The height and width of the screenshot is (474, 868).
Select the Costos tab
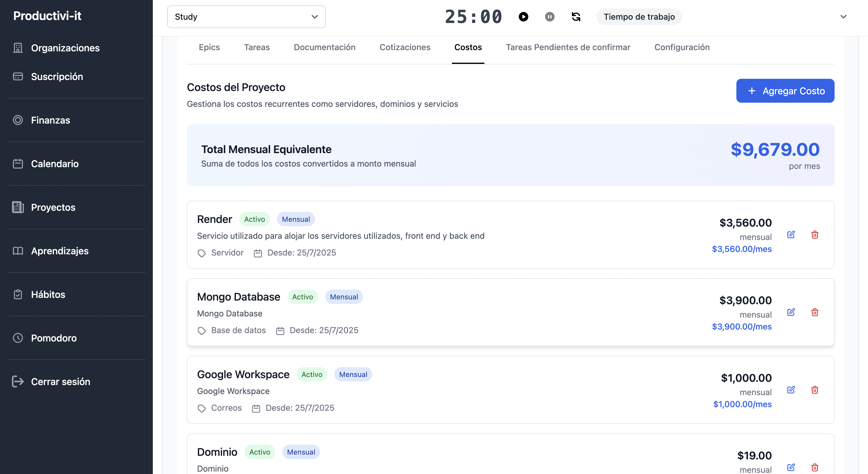point(468,47)
